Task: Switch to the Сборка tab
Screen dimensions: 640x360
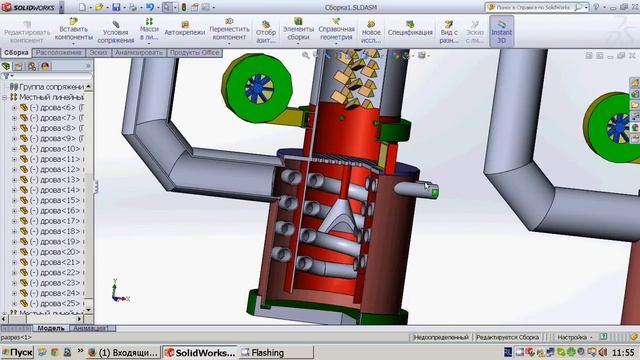Action: click(x=16, y=53)
